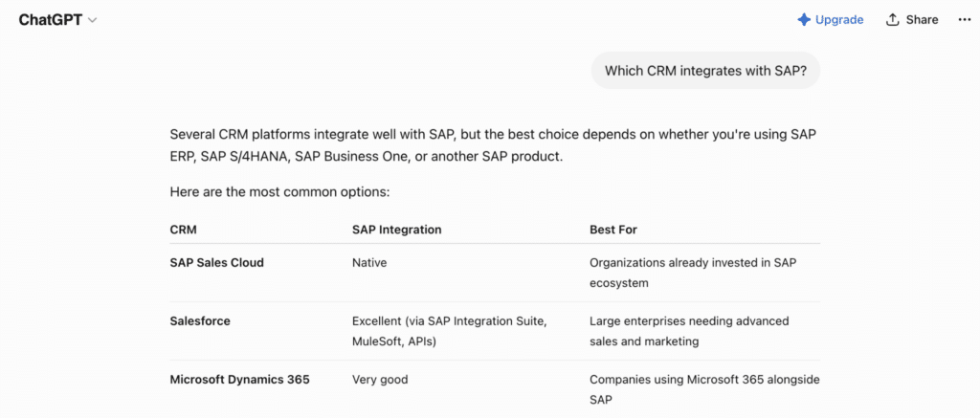
Task: Click the Share button label
Action: 922,20
